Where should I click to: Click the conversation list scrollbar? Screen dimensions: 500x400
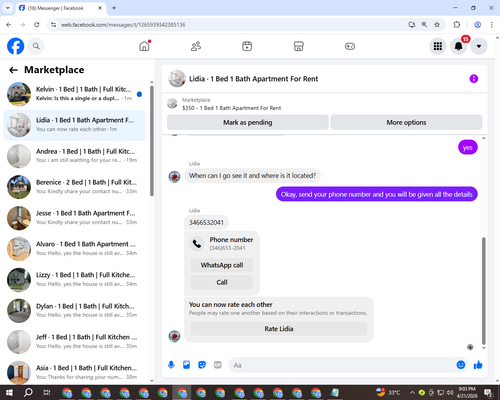(x=152, y=140)
